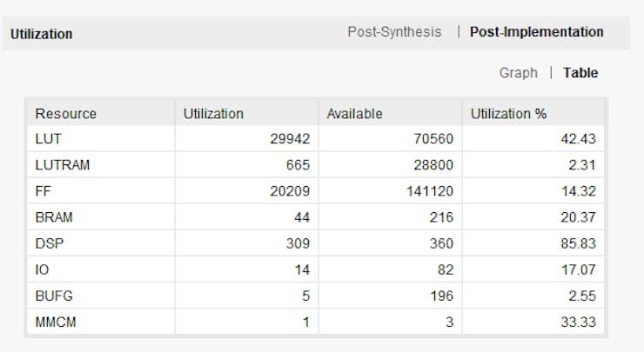644x352 pixels.
Task: Click the FF available value 141120
Action: (x=430, y=191)
